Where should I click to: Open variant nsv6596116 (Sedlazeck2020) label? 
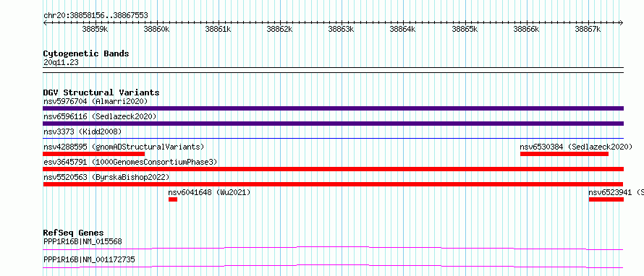(x=100, y=117)
